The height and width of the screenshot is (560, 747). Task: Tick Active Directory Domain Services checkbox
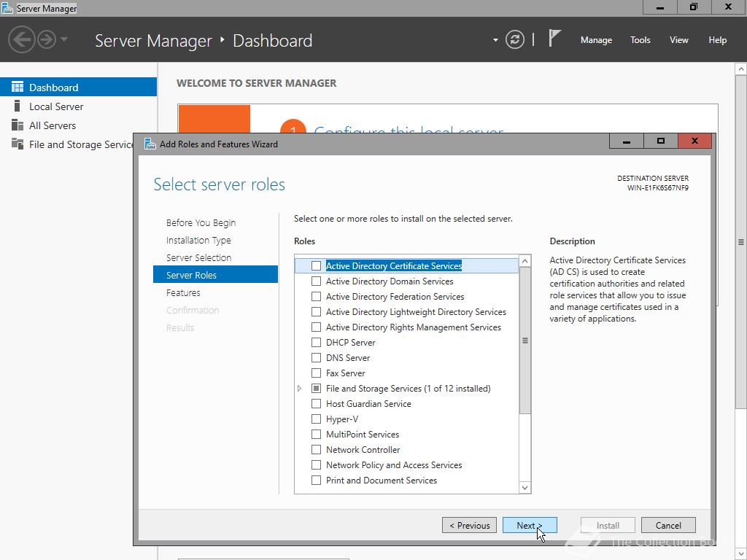point(316,281)
